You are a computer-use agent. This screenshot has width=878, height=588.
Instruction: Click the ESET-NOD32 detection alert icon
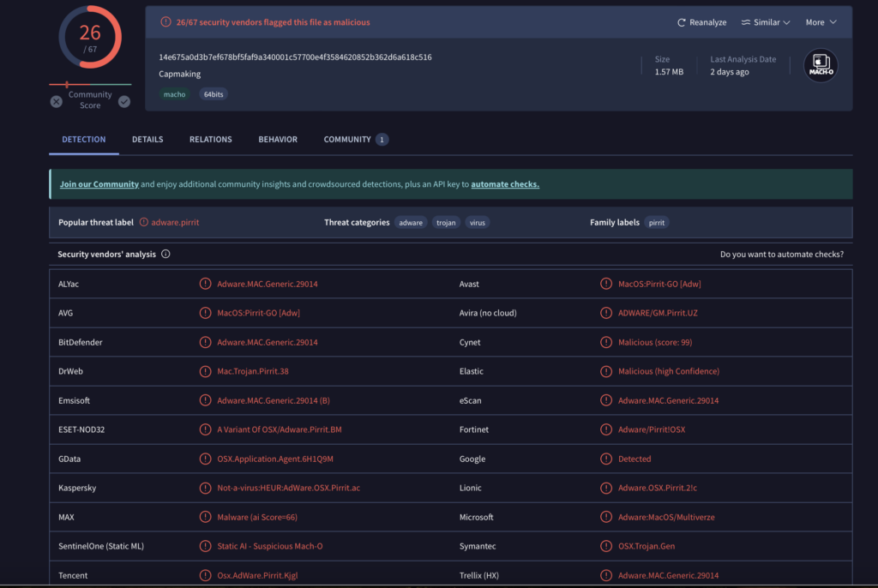coord(205,429)
